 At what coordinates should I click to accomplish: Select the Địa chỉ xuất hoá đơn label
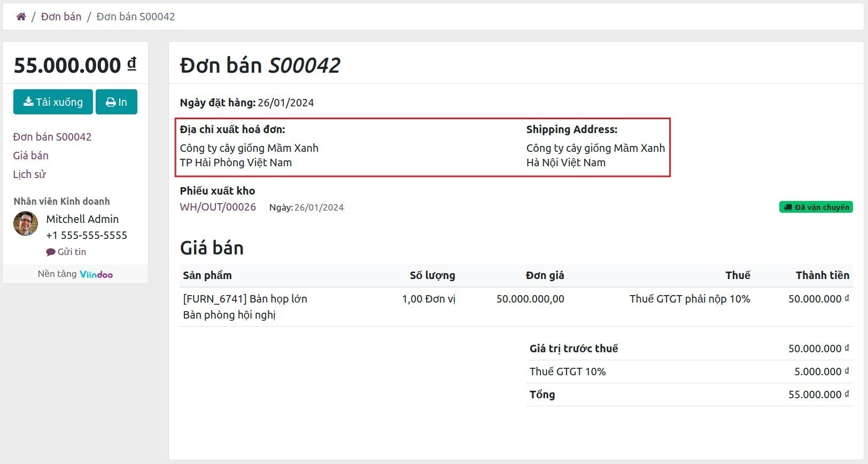232,129
